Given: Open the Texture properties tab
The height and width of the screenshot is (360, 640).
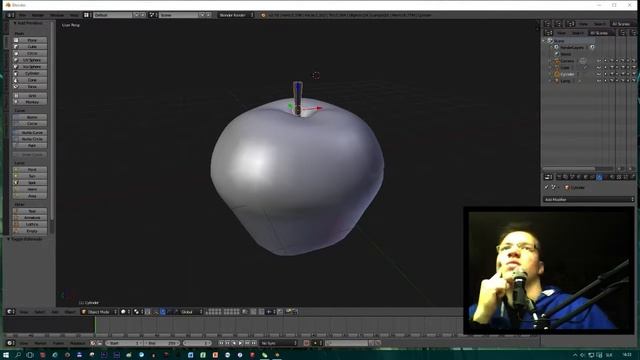Looking at the screenshot, I should click(619, 177).
